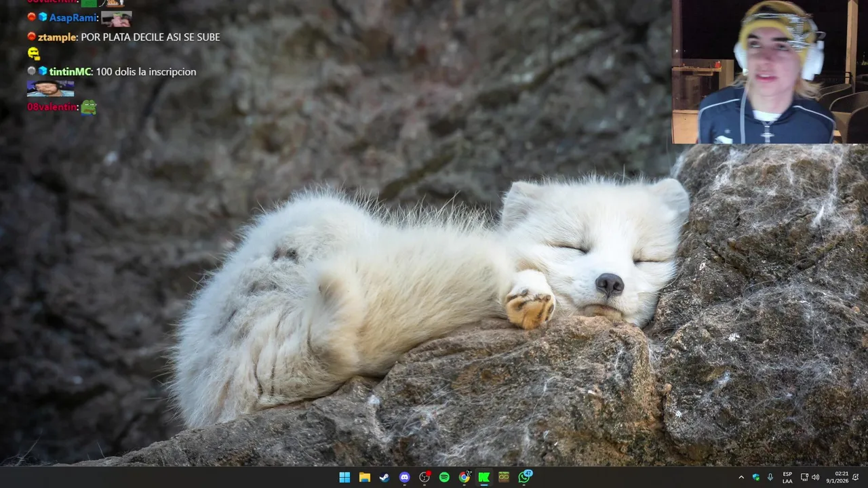The width and height of the screenshot is (868, 488).
Task: Open Spotify from the taskbar
Action: click(x=444, y=477)
